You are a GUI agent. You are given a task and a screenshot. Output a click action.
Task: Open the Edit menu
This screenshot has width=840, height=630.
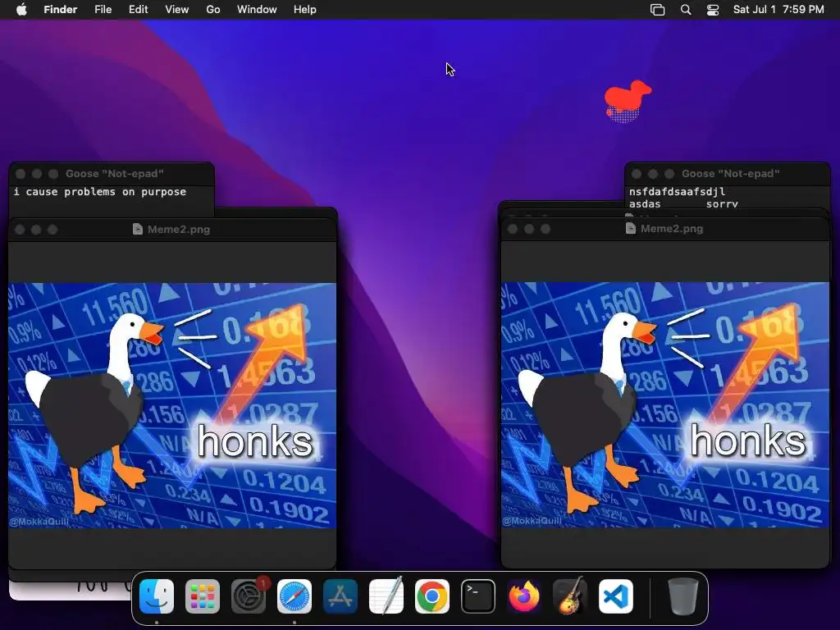point(138,10)
